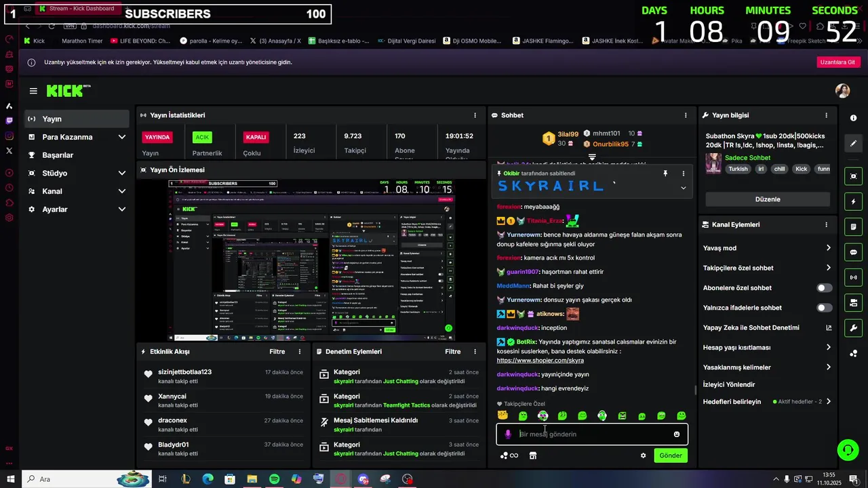Click the Uzantılara Git button
The width and height of the screenshot is (868, 488).
coord(838,62)
